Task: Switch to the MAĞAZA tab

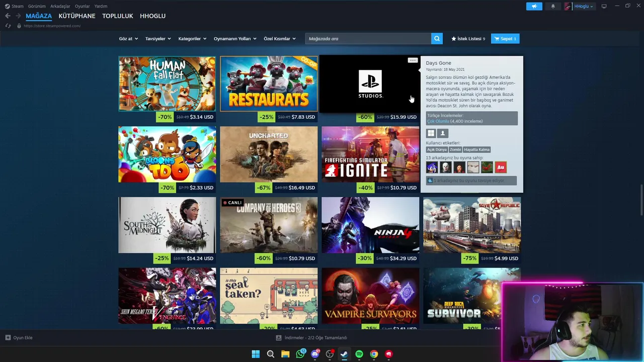Action: coord(39,16)
